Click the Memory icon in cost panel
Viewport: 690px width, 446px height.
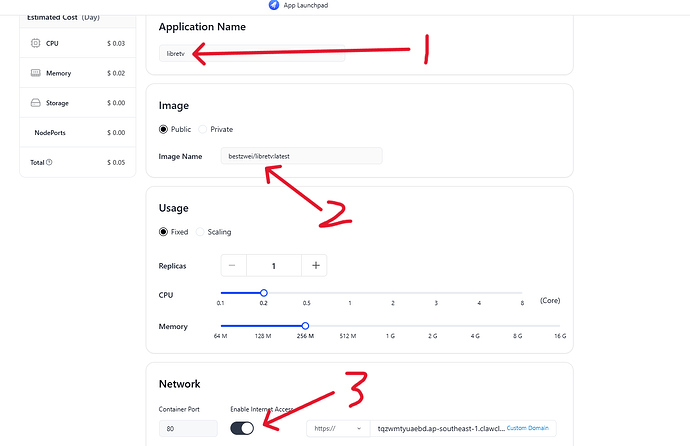point(35,73)
